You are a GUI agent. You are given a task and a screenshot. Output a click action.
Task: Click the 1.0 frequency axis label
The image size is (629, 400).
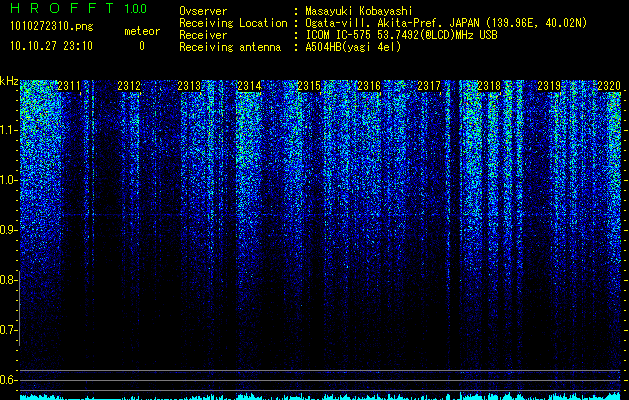click(x=8, y=180)
